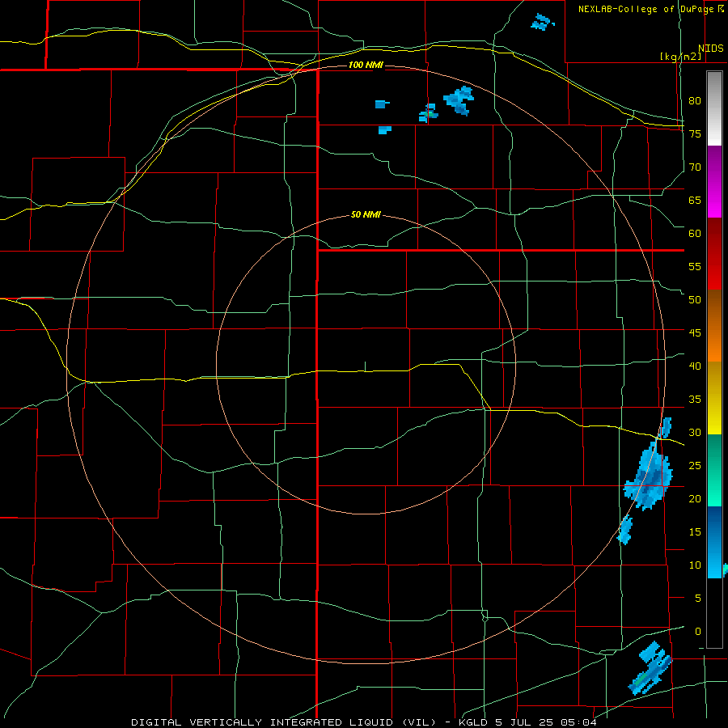Click the 75 value on the legend
Image resolution: width=728 pixels, height=728 pixels.
pos(695,133)
